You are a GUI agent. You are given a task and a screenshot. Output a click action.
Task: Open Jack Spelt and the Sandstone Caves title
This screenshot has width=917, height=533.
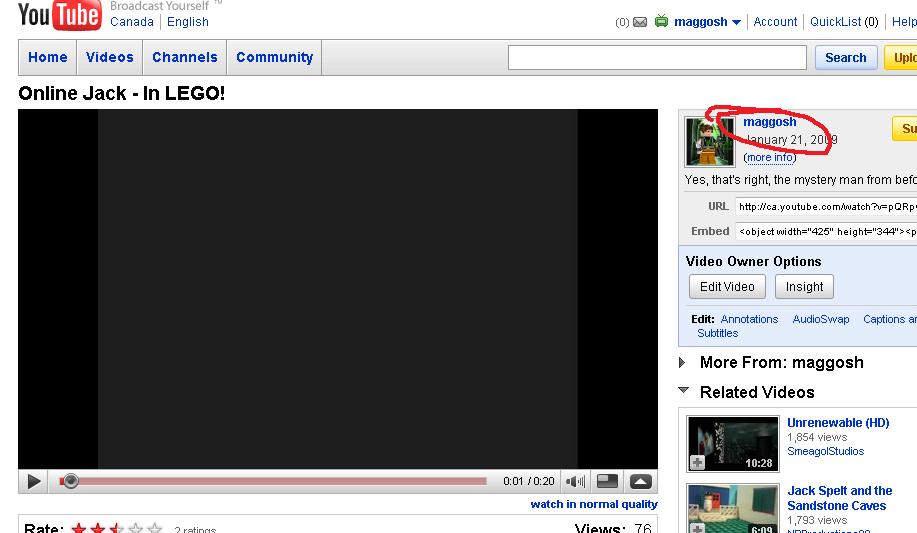[x=839, y=498]
